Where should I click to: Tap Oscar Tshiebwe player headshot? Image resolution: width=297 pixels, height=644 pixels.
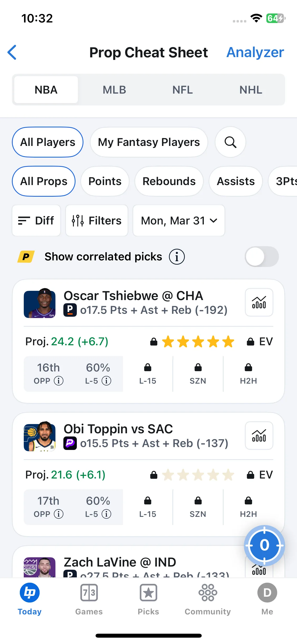tap(40, 303)
